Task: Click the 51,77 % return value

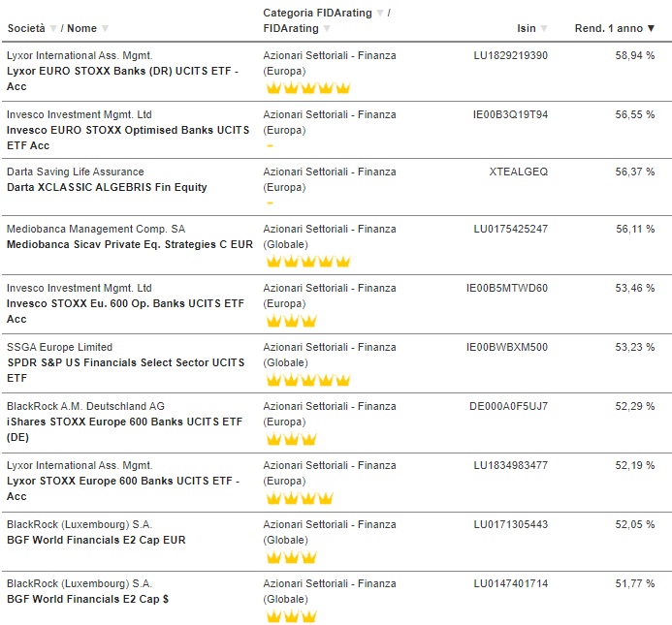Action: [x=635, y=584]
